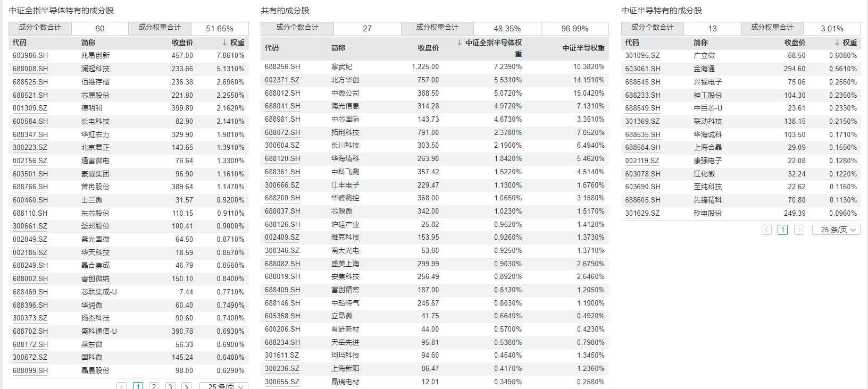Sort 中证半导特有 table by 权重 column
Image resolution: width=868 pixels, height=389 pixels.
click(x=846, y=43)
